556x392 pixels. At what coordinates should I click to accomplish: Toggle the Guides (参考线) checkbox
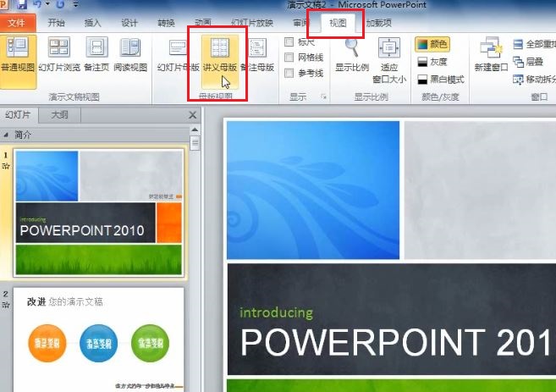tap(289, 73)
